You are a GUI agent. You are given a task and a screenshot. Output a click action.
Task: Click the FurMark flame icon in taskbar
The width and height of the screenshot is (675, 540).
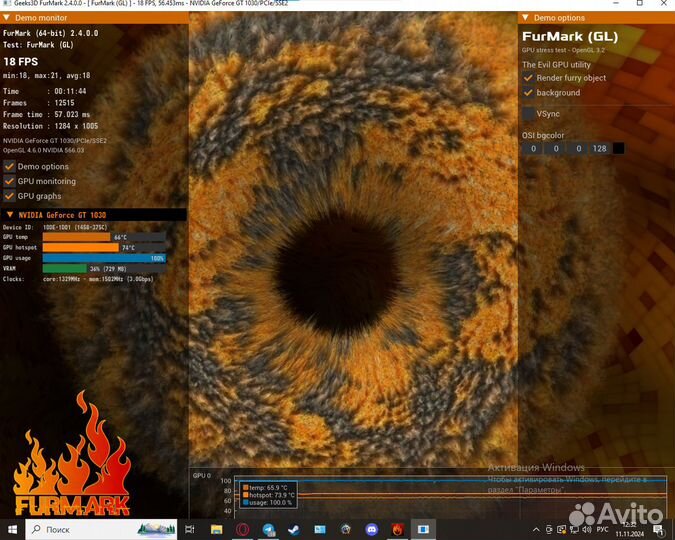(397, 528)
